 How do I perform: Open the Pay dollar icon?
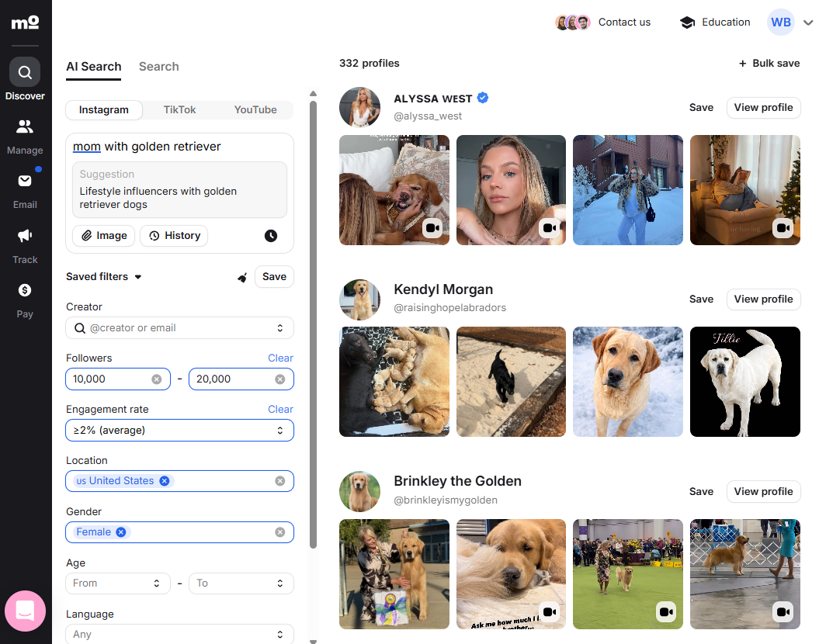click(x=25, y=290)
